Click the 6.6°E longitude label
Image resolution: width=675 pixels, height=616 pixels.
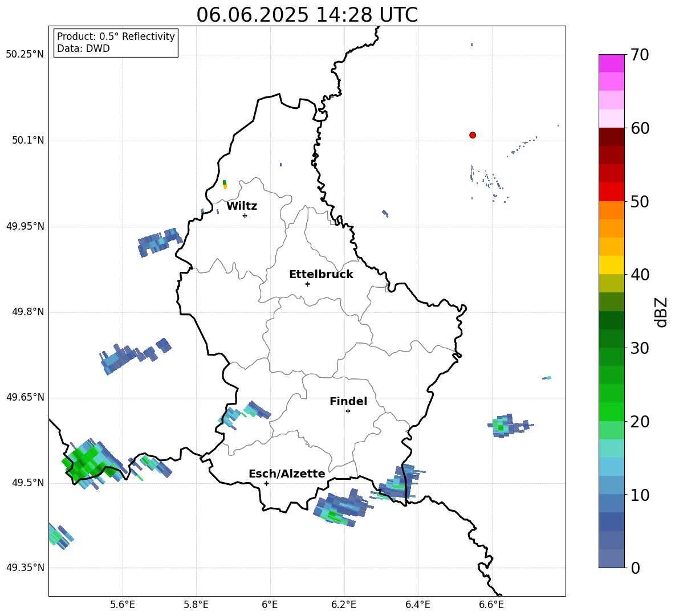click(491, 605)
